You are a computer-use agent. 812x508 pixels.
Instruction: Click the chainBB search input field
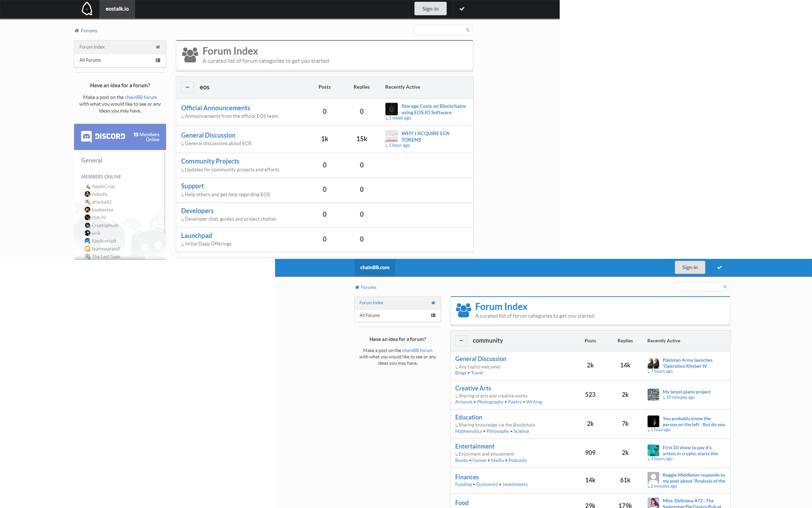click(x=698, y=287)
